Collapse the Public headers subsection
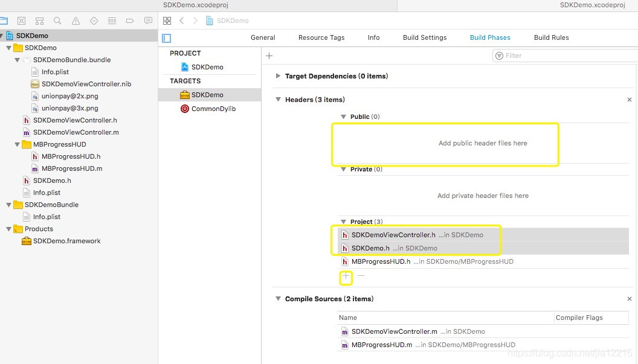638x364 pixels. [x=343, y=117]
